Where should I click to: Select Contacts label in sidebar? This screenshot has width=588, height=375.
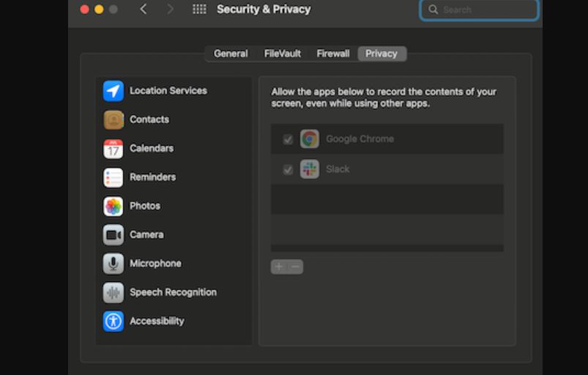[149, 119]
